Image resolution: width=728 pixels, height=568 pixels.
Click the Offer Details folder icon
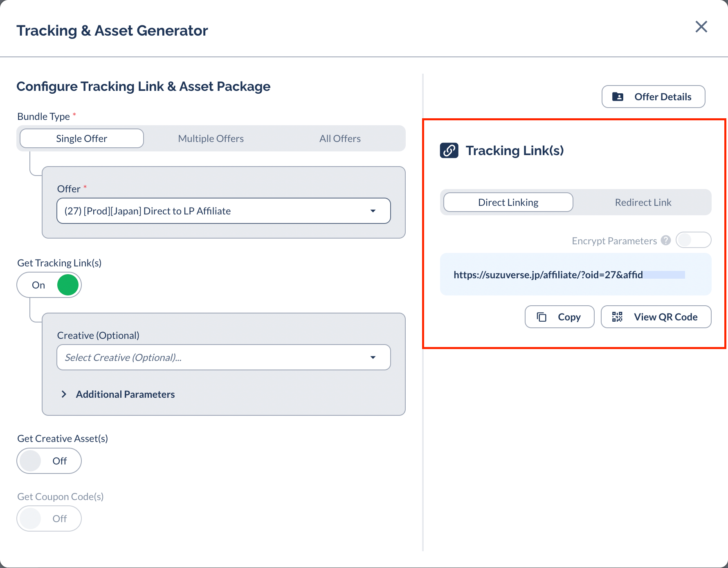pos(618,97)
